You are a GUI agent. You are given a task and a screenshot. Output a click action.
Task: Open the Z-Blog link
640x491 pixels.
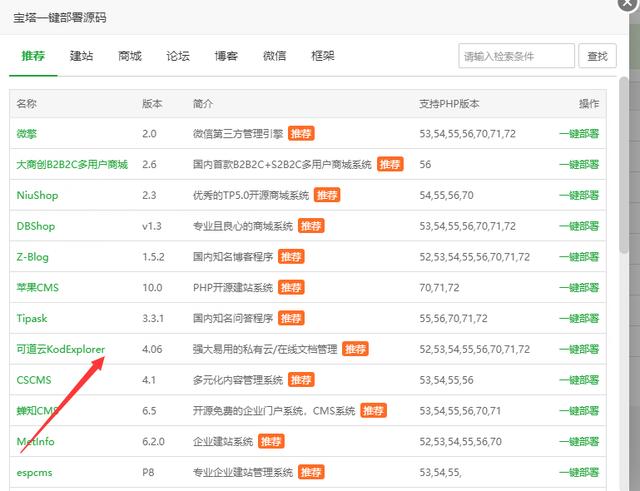(x=32, y=257)
